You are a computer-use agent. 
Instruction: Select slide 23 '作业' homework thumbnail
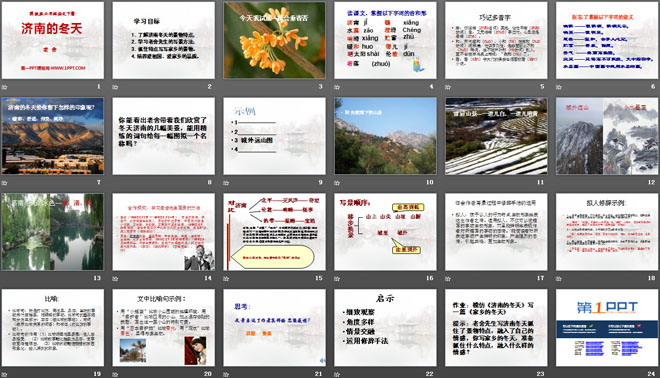pyautogui.click(x=496, y=327)
